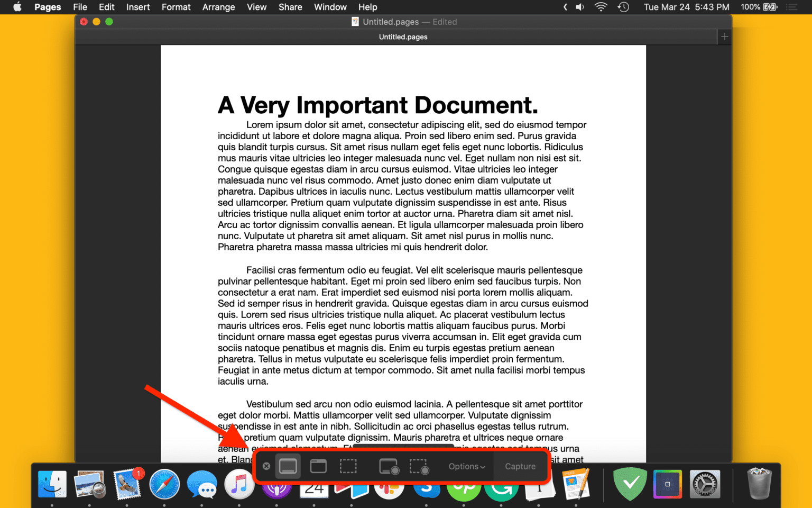Open Mail from the Dock
Viewport: 812px width, 508px height.
point(127,484)
